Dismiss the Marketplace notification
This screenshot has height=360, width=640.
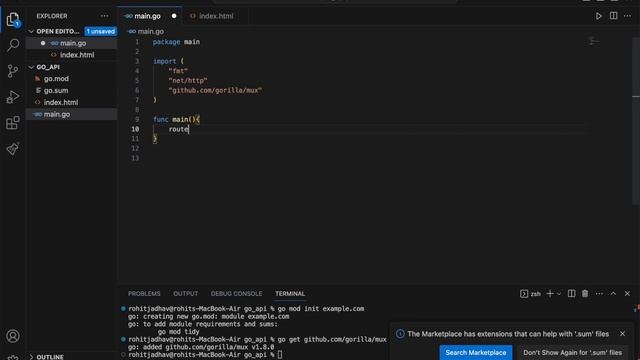pos(622,333)
